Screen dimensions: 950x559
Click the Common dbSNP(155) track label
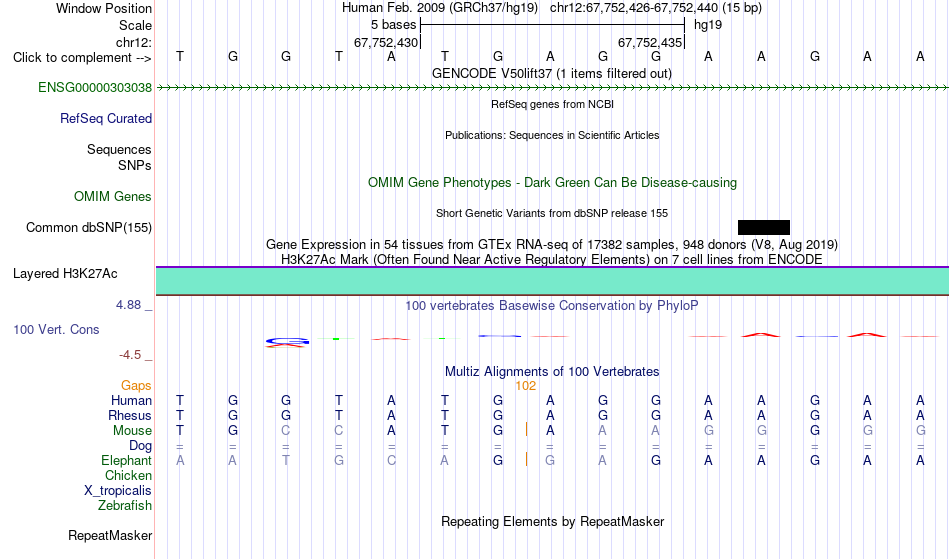coord(89,228)
